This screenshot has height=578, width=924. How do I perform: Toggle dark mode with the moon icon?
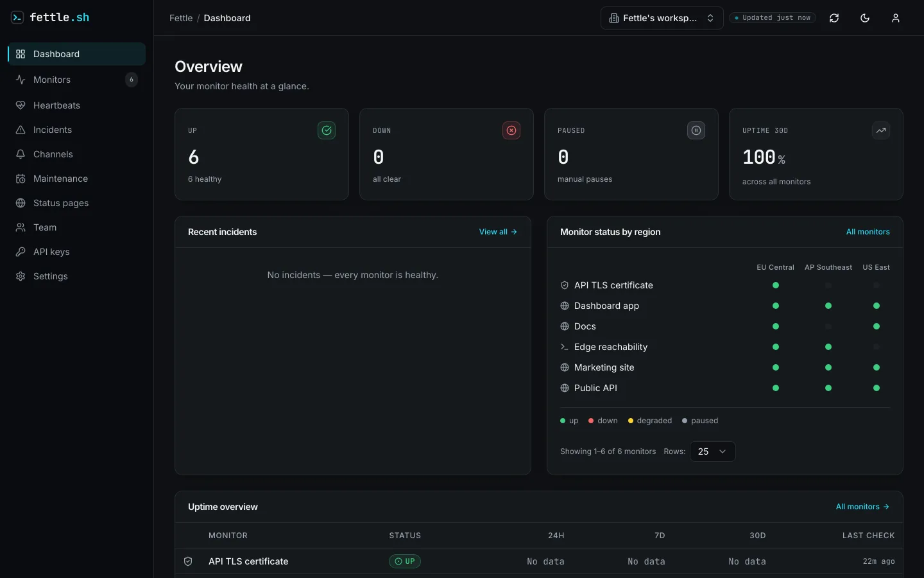865,18
